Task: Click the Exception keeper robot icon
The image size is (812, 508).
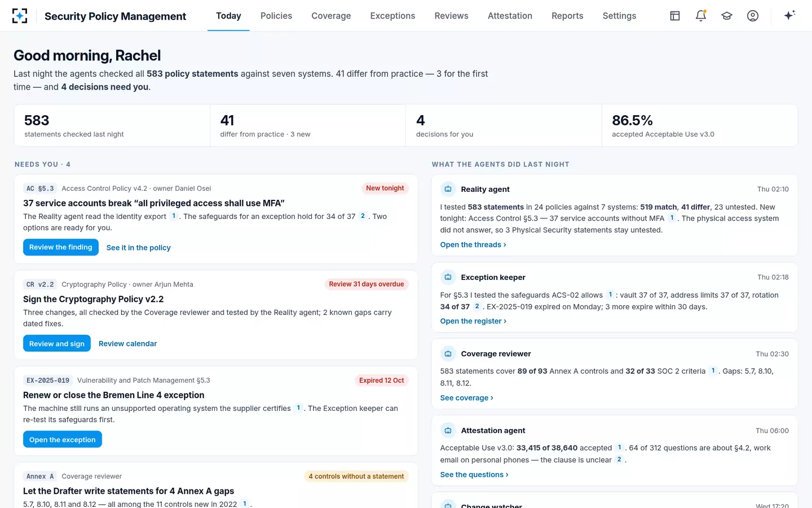Action: pos(448,277)
